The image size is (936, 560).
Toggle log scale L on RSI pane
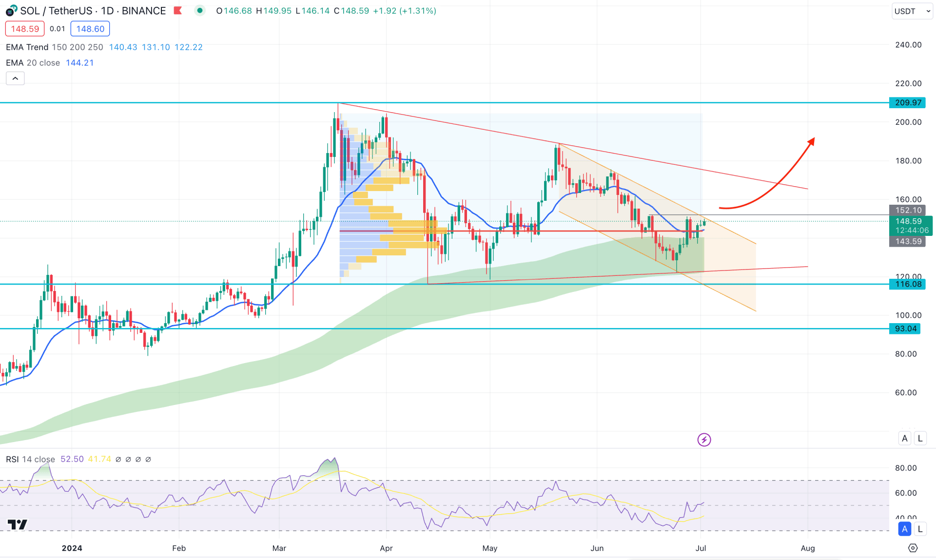click(x=920, y=529)
